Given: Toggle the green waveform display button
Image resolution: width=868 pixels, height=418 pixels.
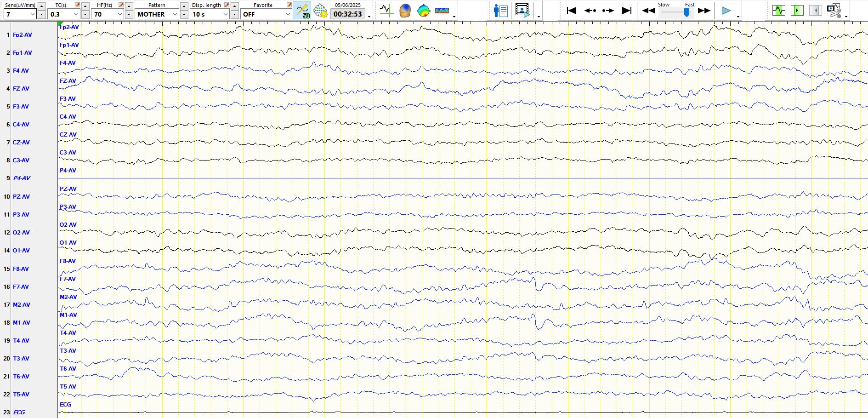Looking at the screenshot, I should 778,10.
